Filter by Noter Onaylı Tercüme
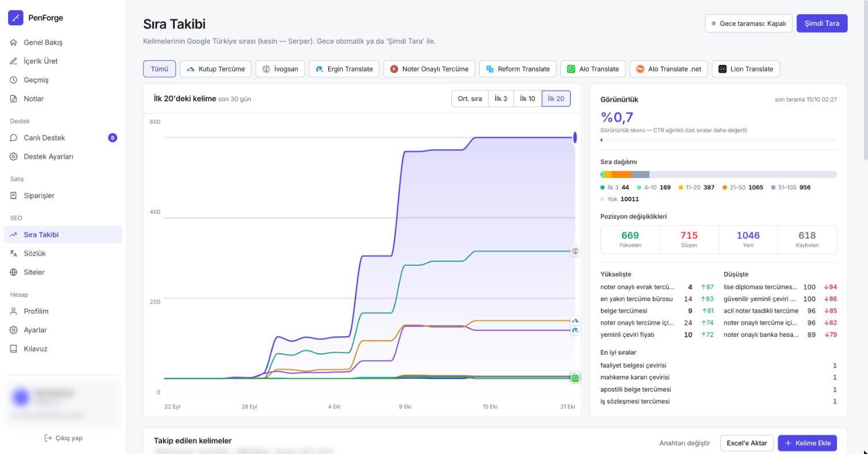The height and width of the screenshot is (454, 868). click(429, 69)
